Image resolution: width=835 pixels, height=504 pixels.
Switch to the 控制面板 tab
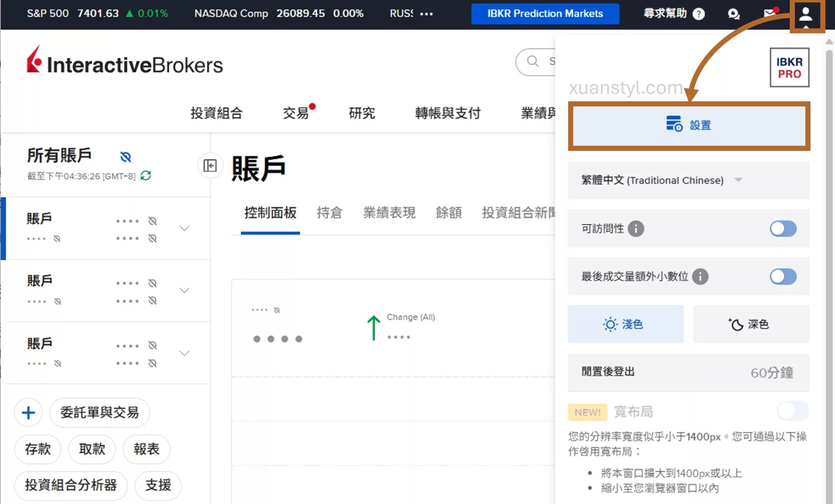point(270,213)
